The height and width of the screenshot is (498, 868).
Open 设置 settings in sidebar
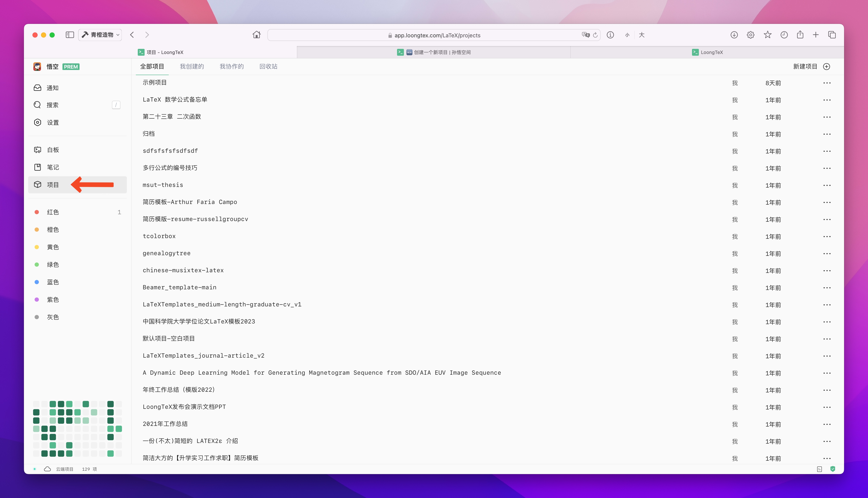tap(52, 122)
